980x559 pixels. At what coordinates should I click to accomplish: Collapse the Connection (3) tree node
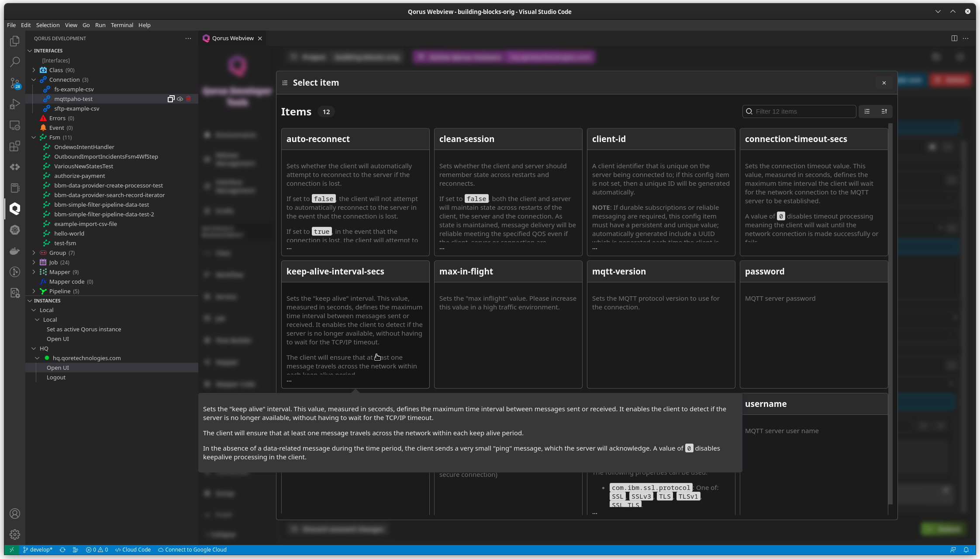coord(34,80)
